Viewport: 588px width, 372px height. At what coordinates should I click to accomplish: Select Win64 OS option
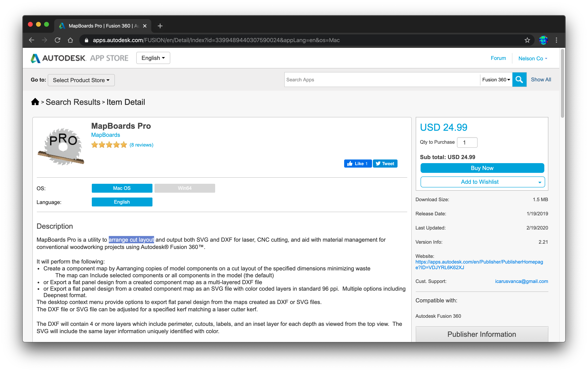coord(185,188)
